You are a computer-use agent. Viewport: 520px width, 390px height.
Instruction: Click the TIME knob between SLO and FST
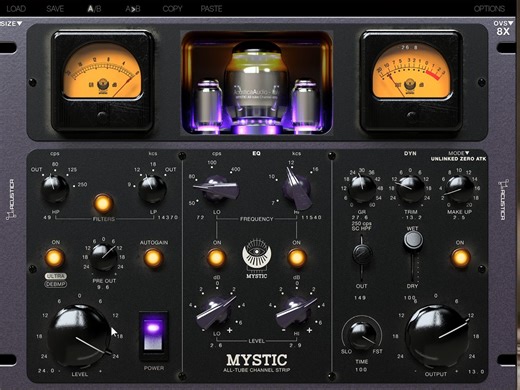coord(362,334)
